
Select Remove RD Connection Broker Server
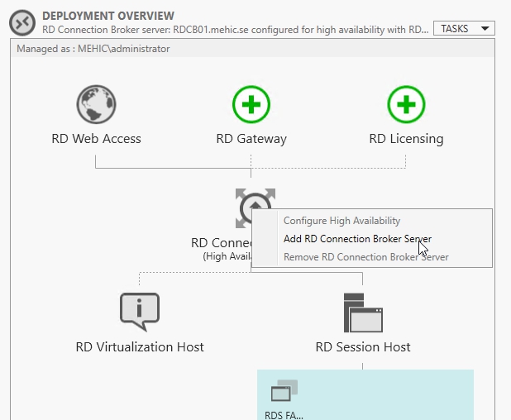point(365,257)
